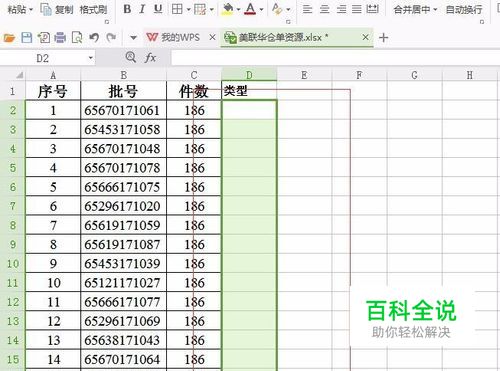The width and height of the screenshot is (500, 371).
Task: Click the Bold formatting button
Action: click(x=127, y=9)
